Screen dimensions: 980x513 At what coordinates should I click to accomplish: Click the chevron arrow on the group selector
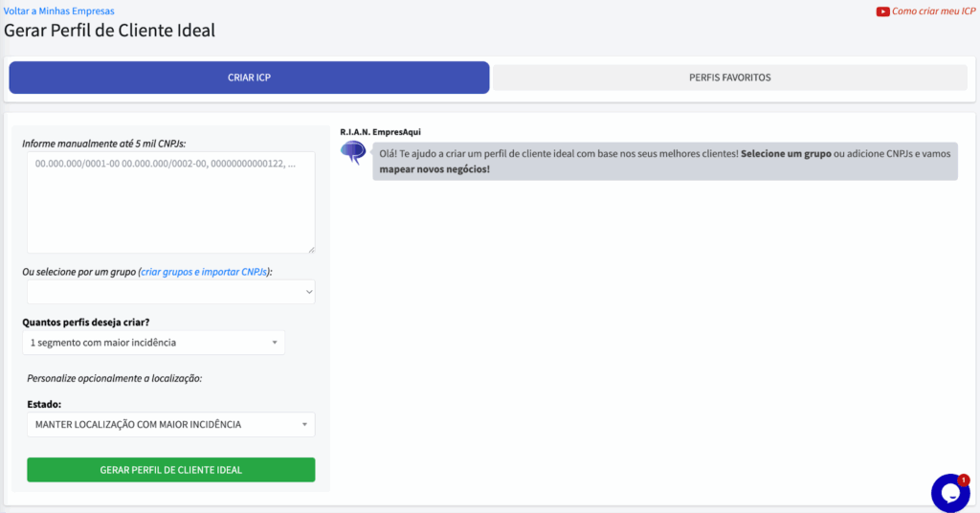click(308, 292)
